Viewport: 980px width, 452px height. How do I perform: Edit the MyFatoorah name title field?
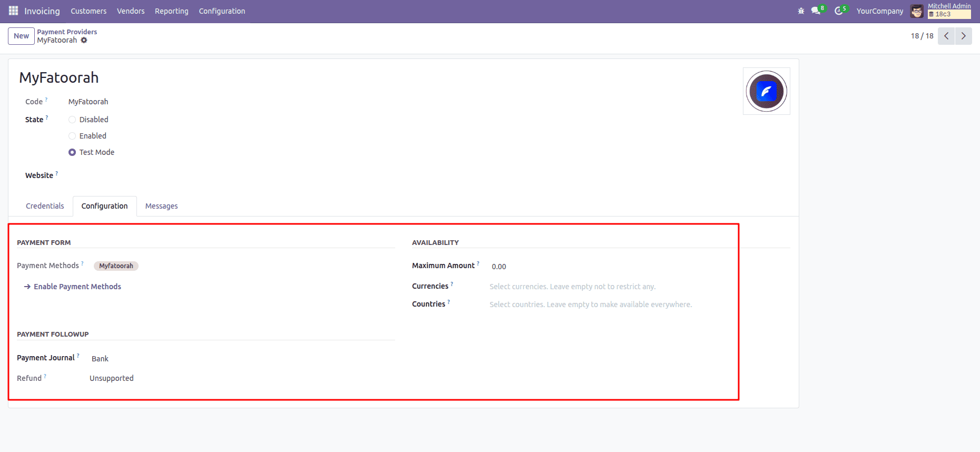(59, 77)
